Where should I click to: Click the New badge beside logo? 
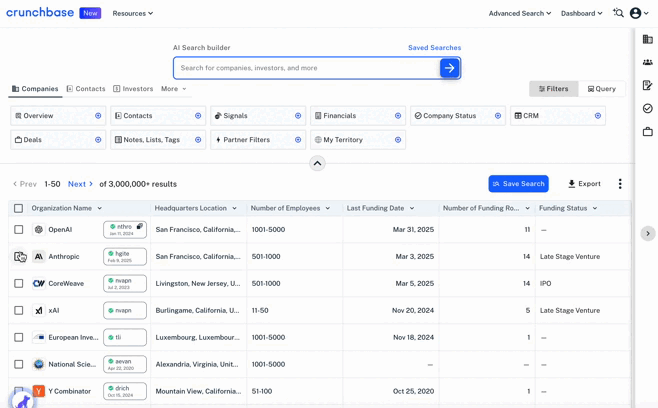90,13
